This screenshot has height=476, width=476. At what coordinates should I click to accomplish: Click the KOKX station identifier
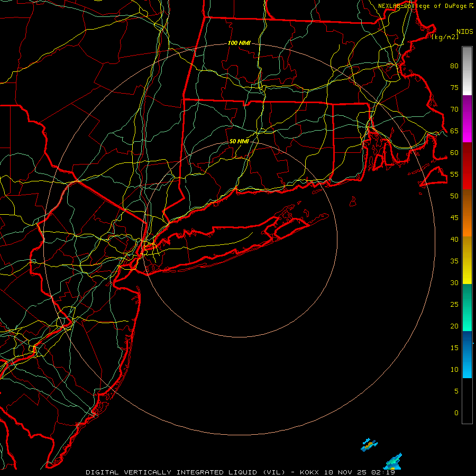click(309, 472)
